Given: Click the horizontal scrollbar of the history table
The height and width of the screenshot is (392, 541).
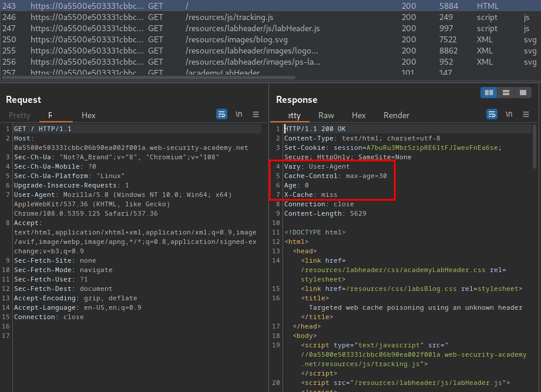Looking at the screenshot, I should tap(149, 78).
